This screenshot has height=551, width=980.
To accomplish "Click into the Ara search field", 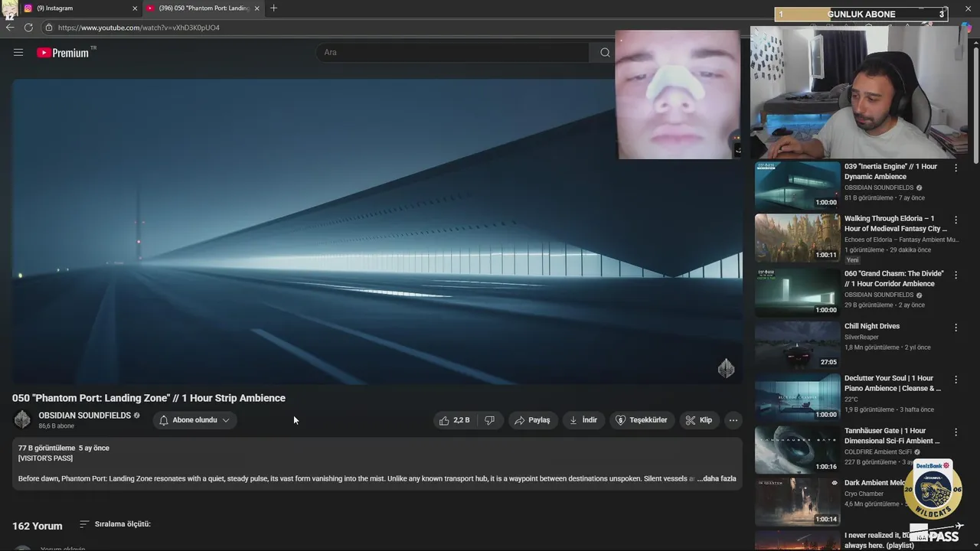I will 453,52.
